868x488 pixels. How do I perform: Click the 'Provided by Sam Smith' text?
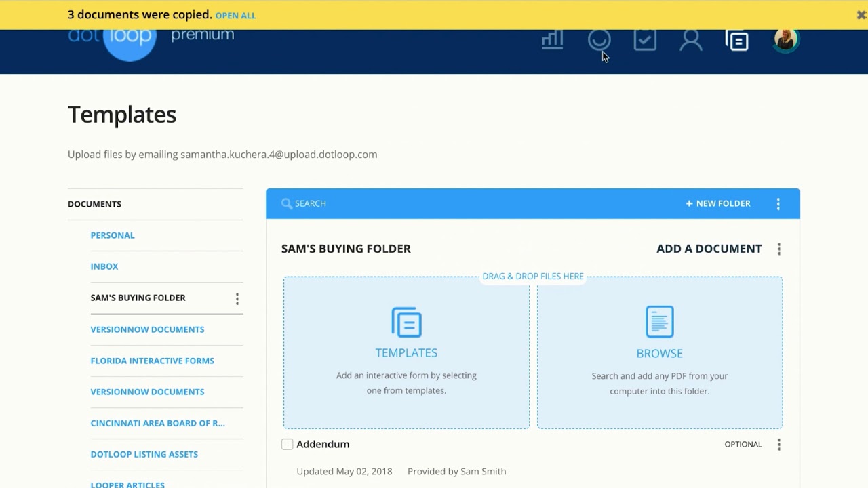[x=457, y=472]
